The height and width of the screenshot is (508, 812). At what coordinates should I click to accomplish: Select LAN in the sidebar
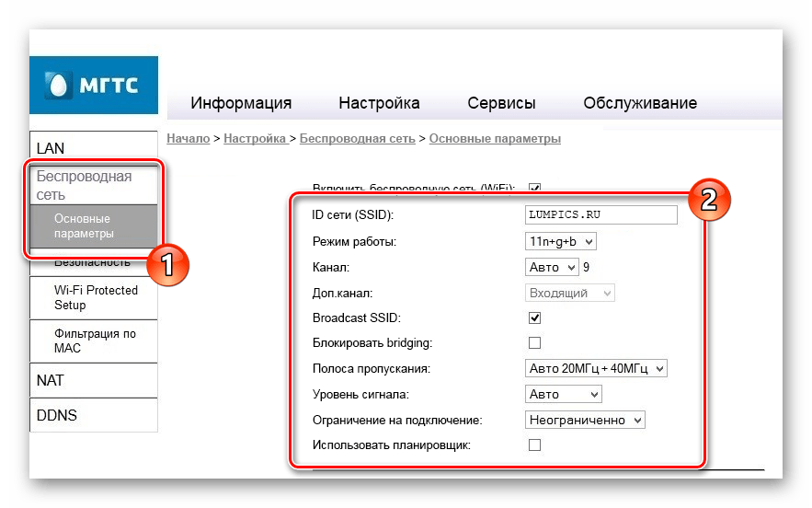pos(94,148)
